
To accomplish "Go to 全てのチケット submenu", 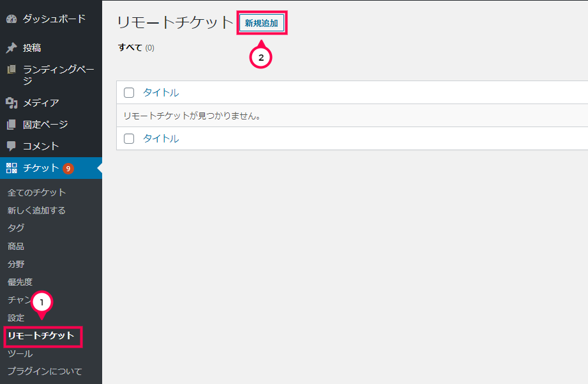I will 37,192.
